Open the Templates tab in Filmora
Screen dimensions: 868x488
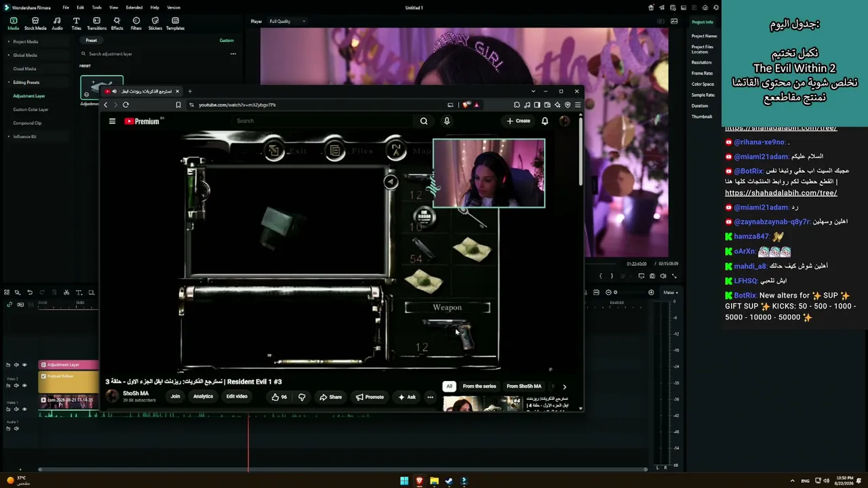(x=175, y=24)
